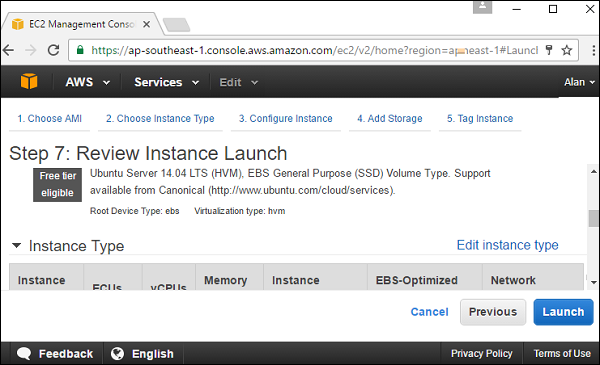The image size is (600, 365).
Task: Open the AWS dropdown menu
Action: coord(88,82)
